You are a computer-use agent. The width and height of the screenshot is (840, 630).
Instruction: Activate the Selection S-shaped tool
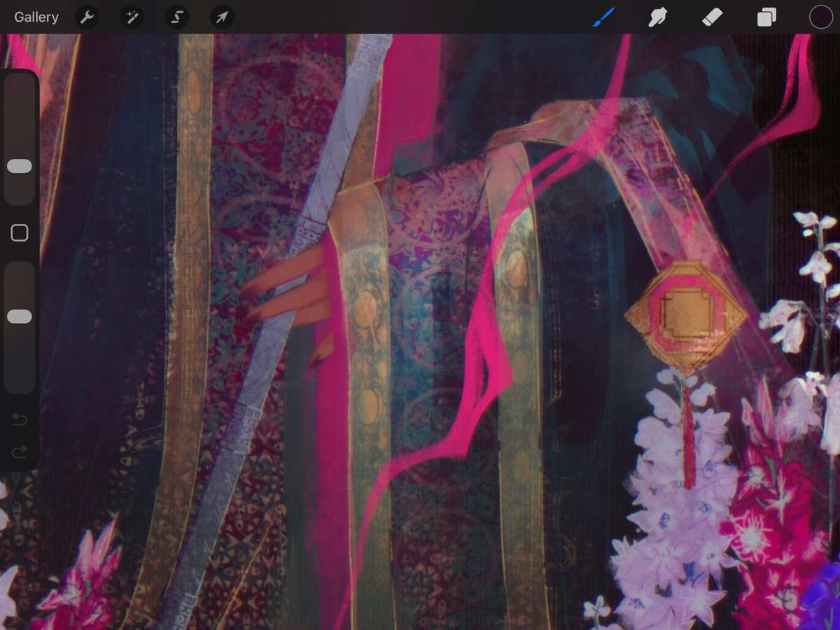tap(177, 17)
